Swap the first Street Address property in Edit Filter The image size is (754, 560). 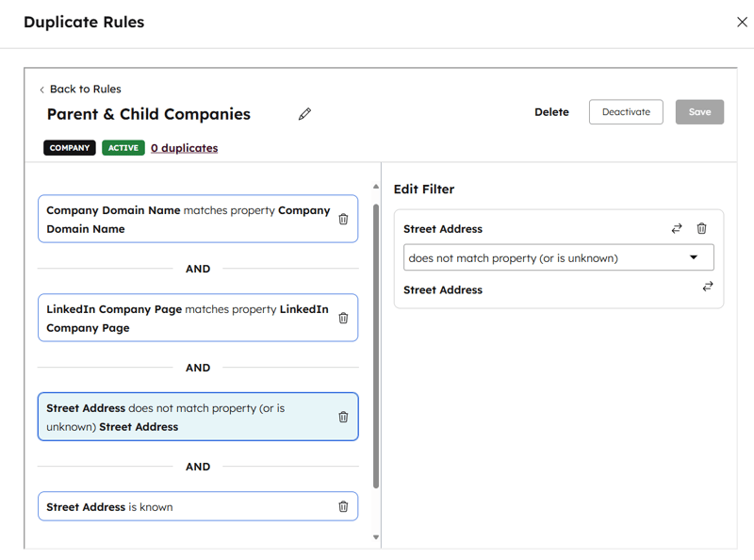coord(676,228)
